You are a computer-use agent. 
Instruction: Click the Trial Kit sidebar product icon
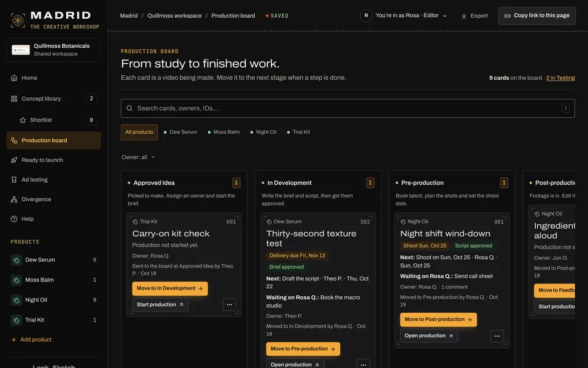[16, 320]
